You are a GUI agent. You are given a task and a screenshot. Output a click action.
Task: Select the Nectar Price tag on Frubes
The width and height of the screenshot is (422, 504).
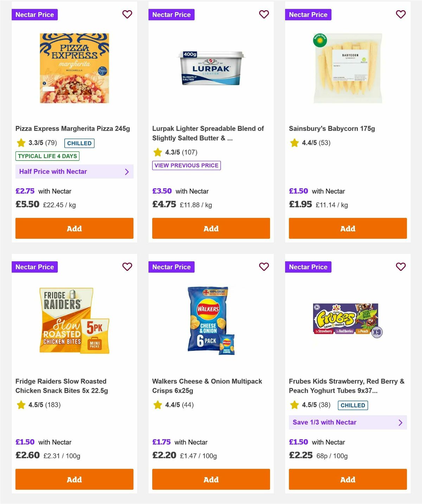click(x=308, y=267)
